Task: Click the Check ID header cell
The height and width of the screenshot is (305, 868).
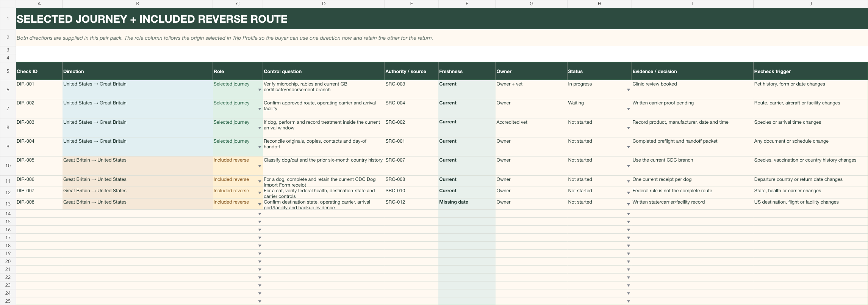Action: [39, 71]
